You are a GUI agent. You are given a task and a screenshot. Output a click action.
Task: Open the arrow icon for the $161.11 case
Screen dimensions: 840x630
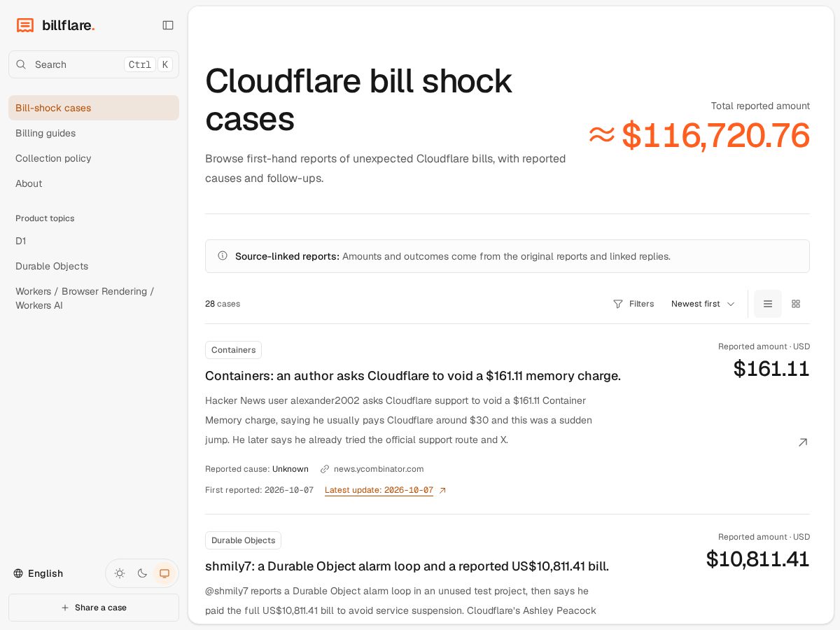pyautogui.click(x=803, y=442)
